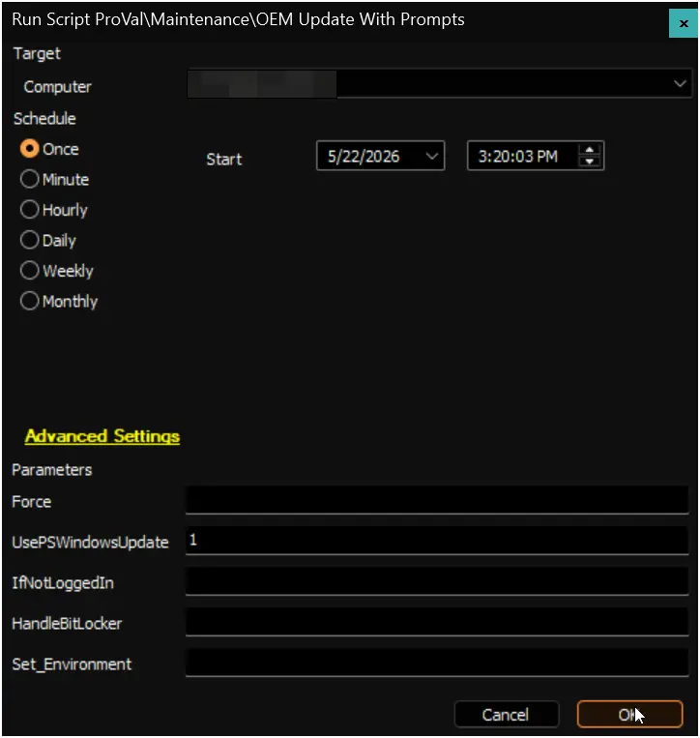Click the UsePSWindowsUpdate parameter field
The width and height of the screenshot is (700, 738).
click(437, 541)
